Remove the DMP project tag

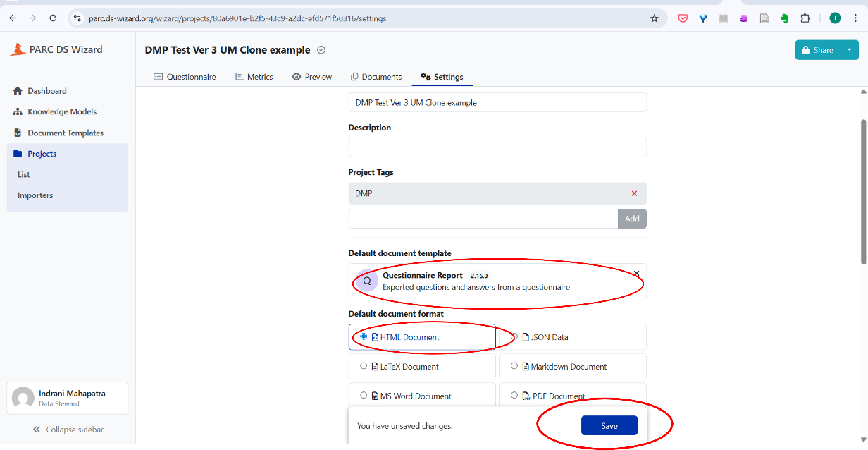[634, 193]
